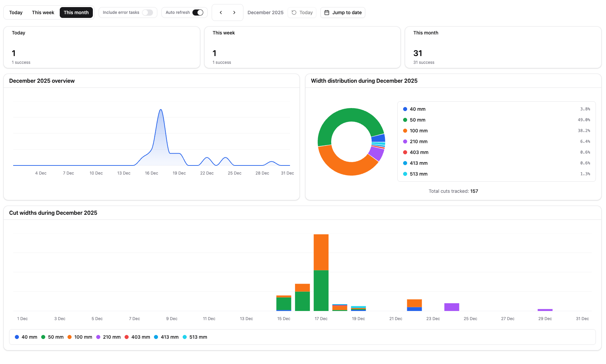Viewport: 606px width, 364px height.
Task: Click the 50 mm green dot in bottom legend
Action: pyautogui.click(x=43, y=337)
